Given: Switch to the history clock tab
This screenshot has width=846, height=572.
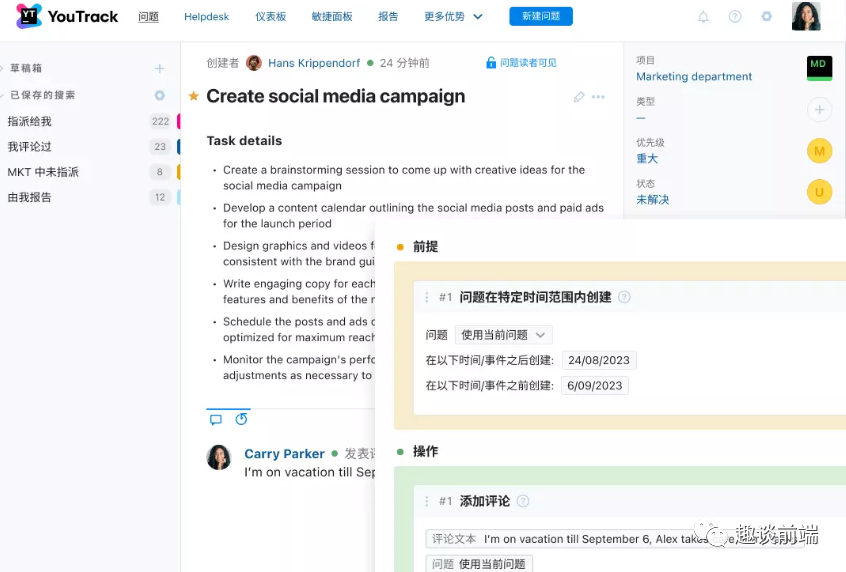Looking at the screenshot, I should pos(241,420).
